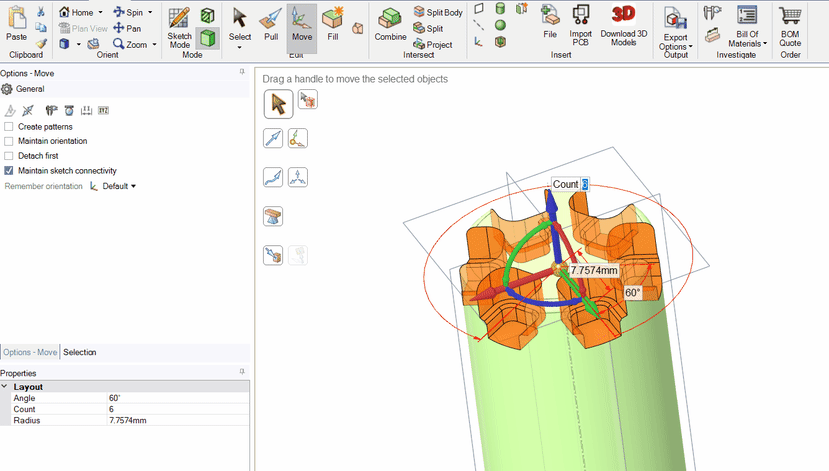Click the Blend tool icon next to Fill
The width and height of the screenshot is (829, 471).
click(358, 28)
